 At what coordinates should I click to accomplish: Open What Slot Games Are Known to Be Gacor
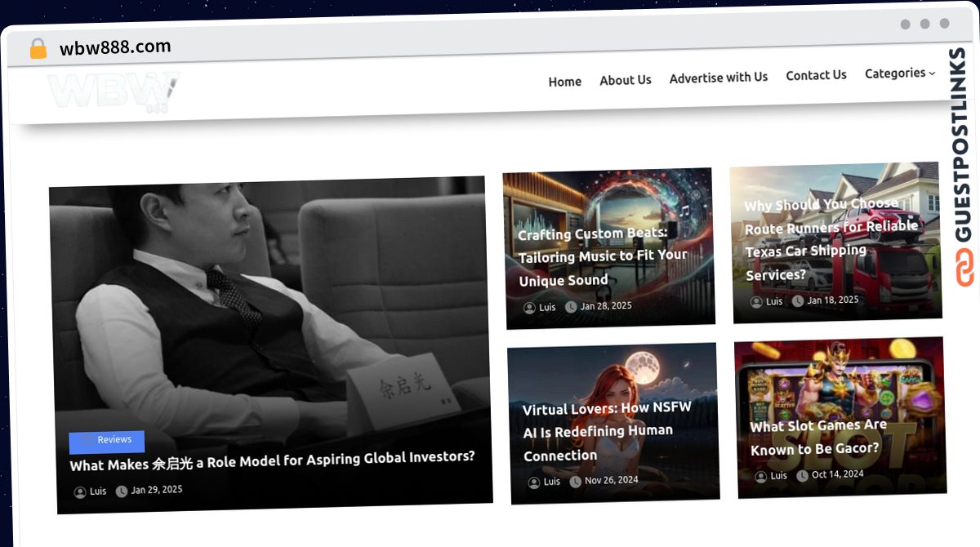(818, 437)
